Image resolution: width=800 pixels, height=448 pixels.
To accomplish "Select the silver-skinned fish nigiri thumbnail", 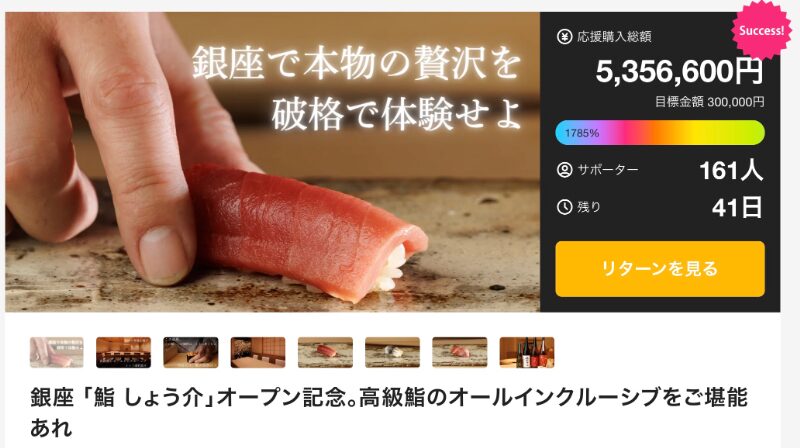I will tap(392, 352).
